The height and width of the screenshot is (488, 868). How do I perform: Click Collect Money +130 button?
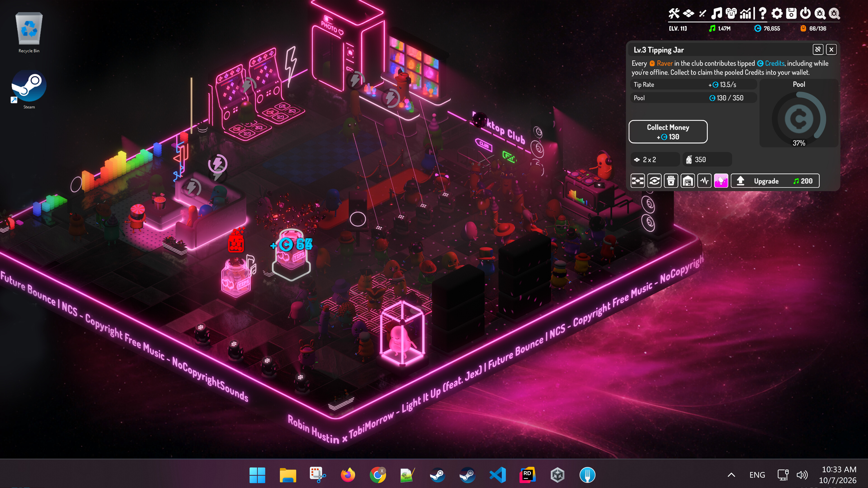pos(668,132)
